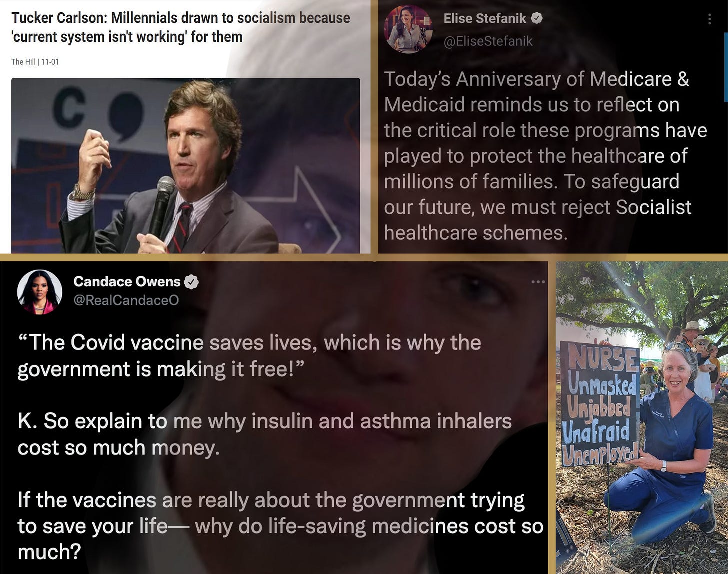The image size is (728, 574).
Task: Click the life-saving medicines question paragraph
Action: 280,526
